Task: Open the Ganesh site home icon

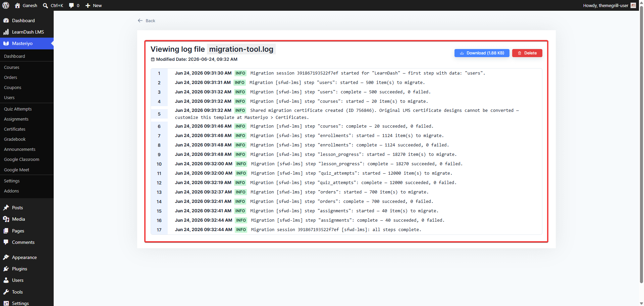Action: click(17, 5)
